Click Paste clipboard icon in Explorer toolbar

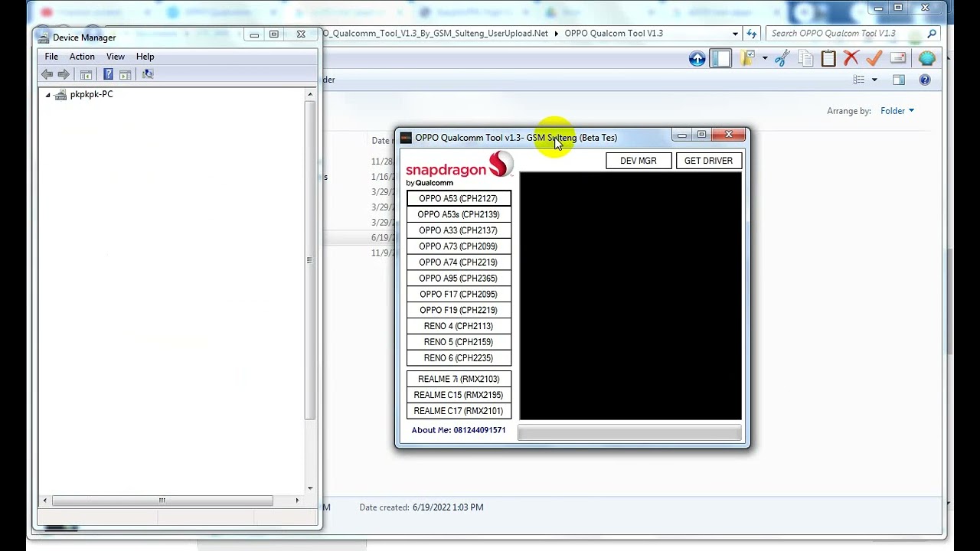coord(828,59)
